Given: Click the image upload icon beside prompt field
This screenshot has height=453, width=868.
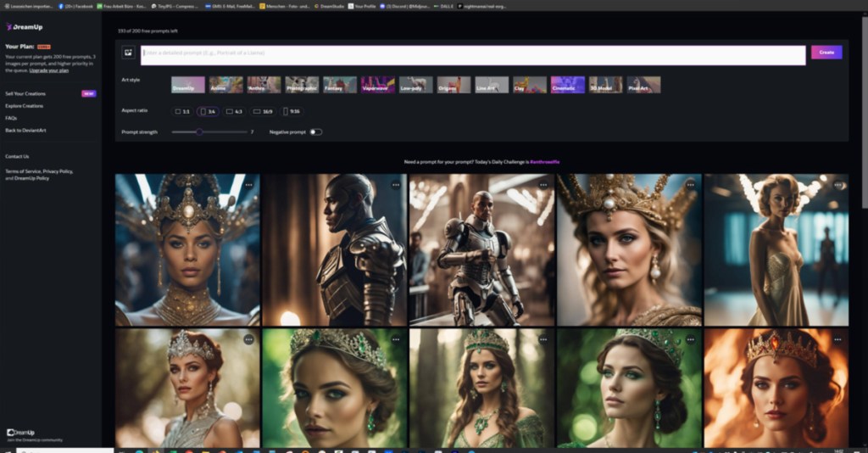Looking at the screenshot, I should pos(128,53).
